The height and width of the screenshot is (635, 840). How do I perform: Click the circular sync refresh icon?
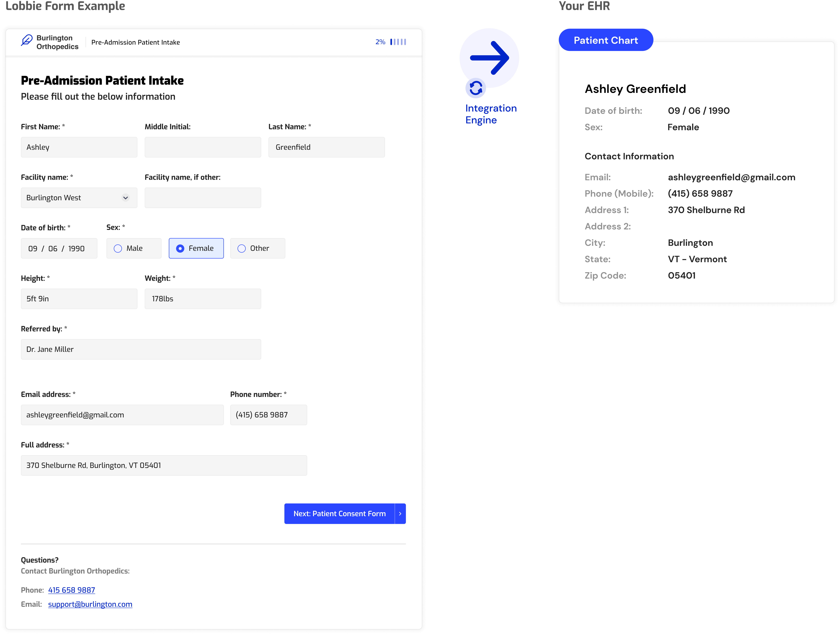tap(476, 88)
